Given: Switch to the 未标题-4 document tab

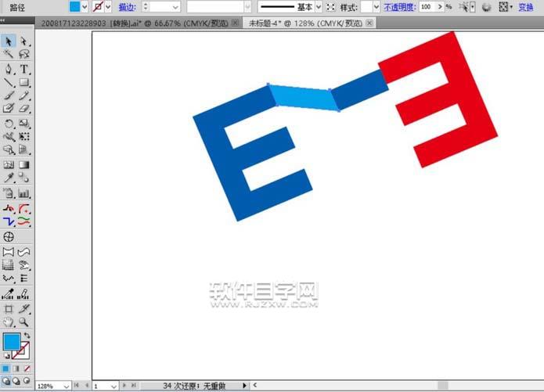Looking at the screenshot, I should (305, 23).
